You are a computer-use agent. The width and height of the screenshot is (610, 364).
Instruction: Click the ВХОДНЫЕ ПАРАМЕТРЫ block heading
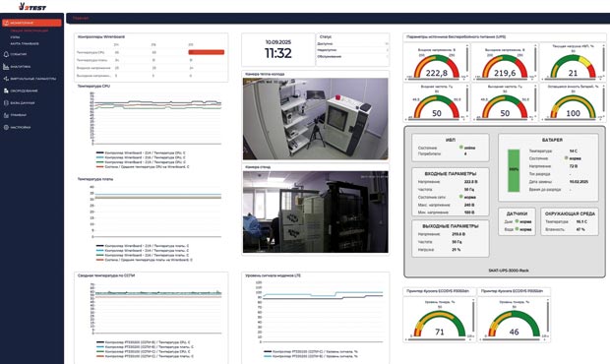450,174
